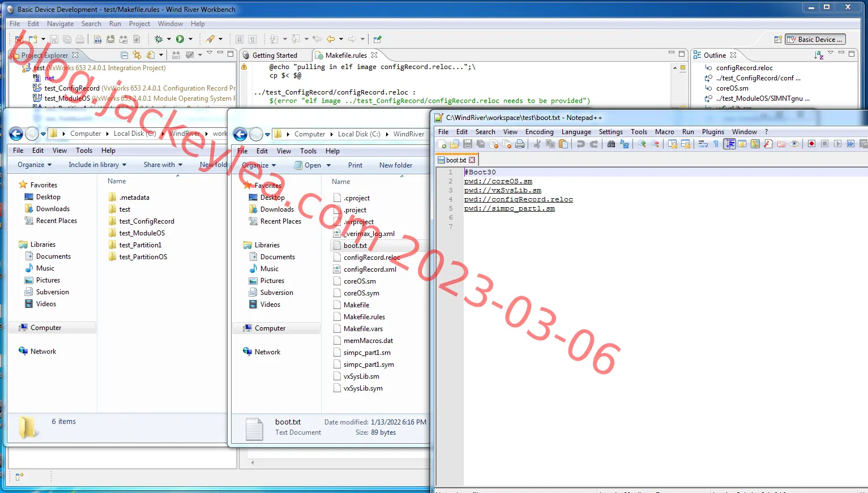
Task: Click the New folder button
Action: 396,165
